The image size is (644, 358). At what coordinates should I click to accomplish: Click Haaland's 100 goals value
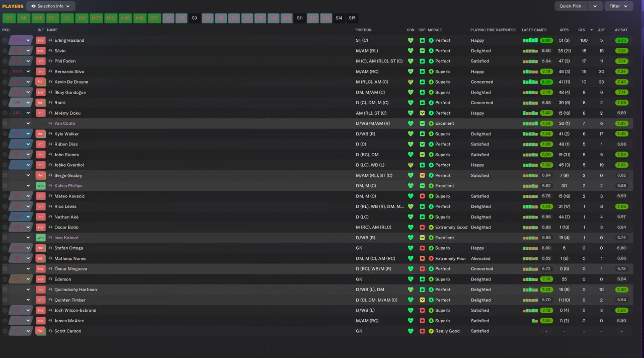click(x=584, y=40)
